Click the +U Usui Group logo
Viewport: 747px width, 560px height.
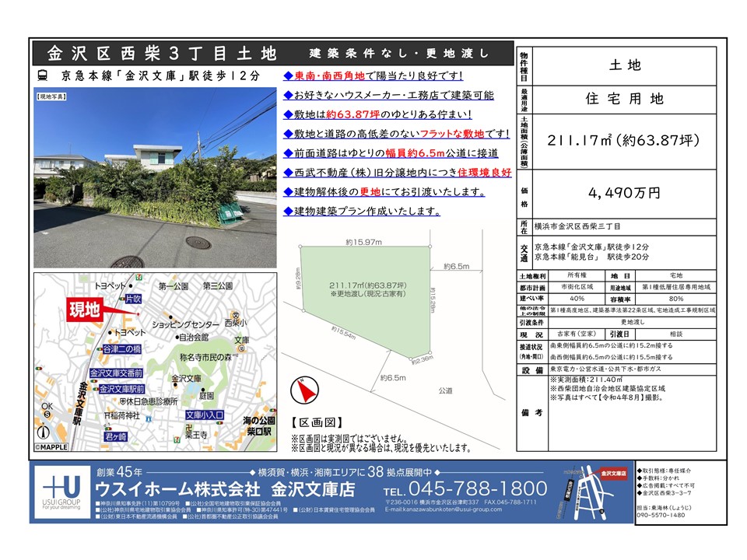pyautogui.click(x=61, y=493)
